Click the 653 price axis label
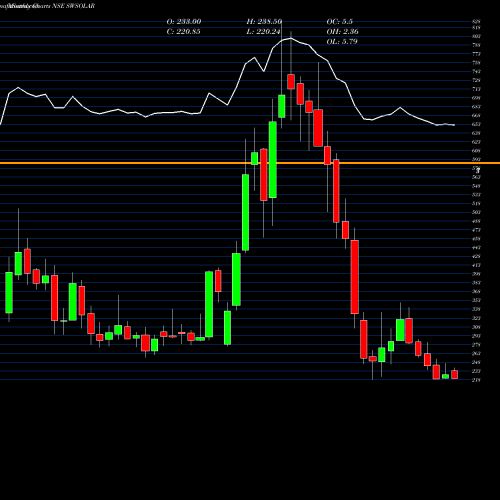The height and width of the screenshot is (500, 500). [476, 124]
